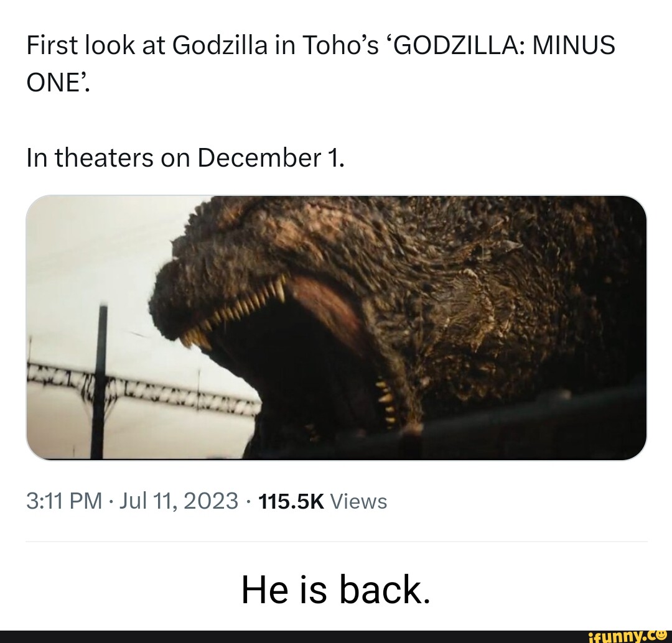
Task: Click the 3:11 PM timestamp
Action: [64, 501]
